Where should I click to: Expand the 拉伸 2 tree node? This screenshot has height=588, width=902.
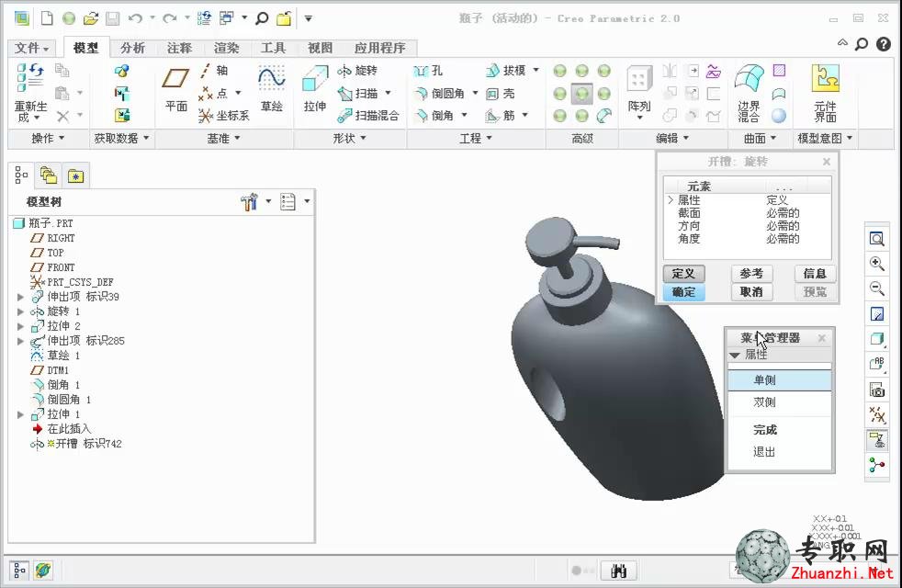(21, 326)
